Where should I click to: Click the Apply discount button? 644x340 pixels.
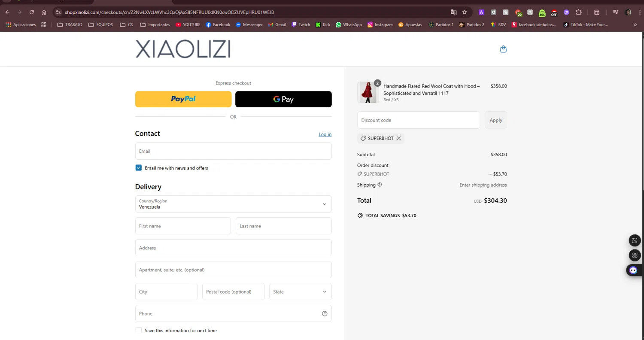click(x=496, y=120)
